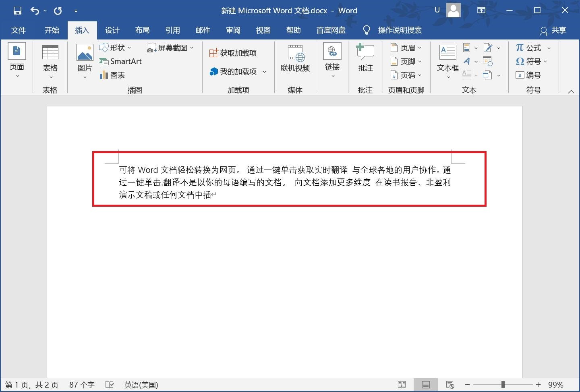Switch to Print Layout view
This screenshot has height=392, width=580.
click(426, 385)
